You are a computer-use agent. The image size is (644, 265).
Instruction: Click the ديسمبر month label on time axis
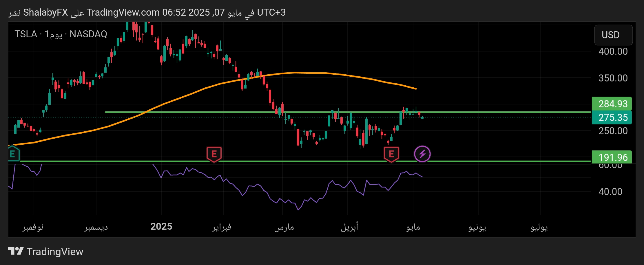tap(96, 227)
